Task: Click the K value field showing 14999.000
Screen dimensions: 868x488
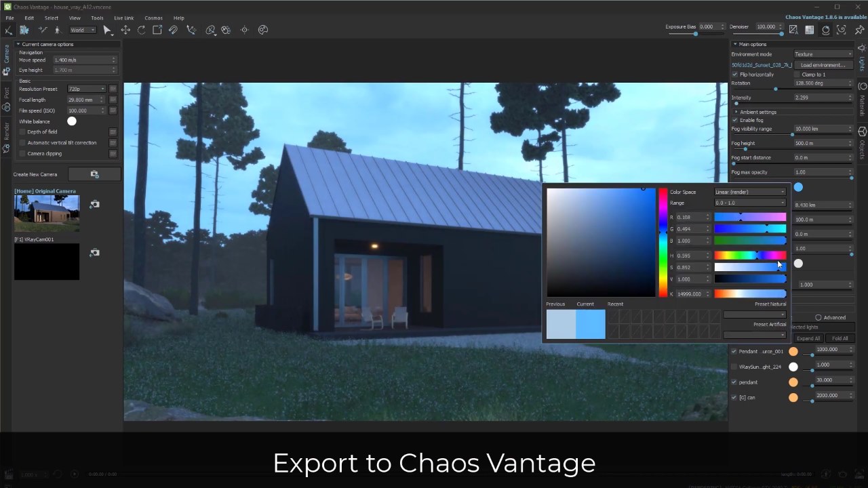Action: pos(692,293)
